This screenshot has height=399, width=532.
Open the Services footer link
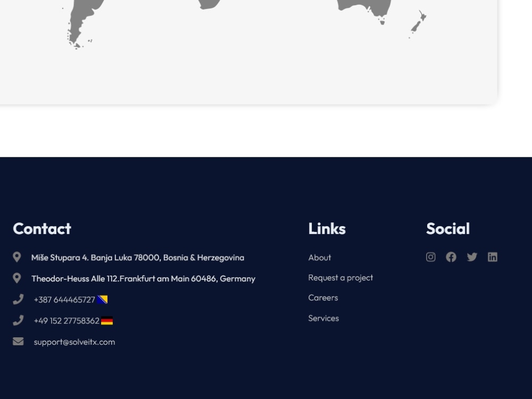323,318
